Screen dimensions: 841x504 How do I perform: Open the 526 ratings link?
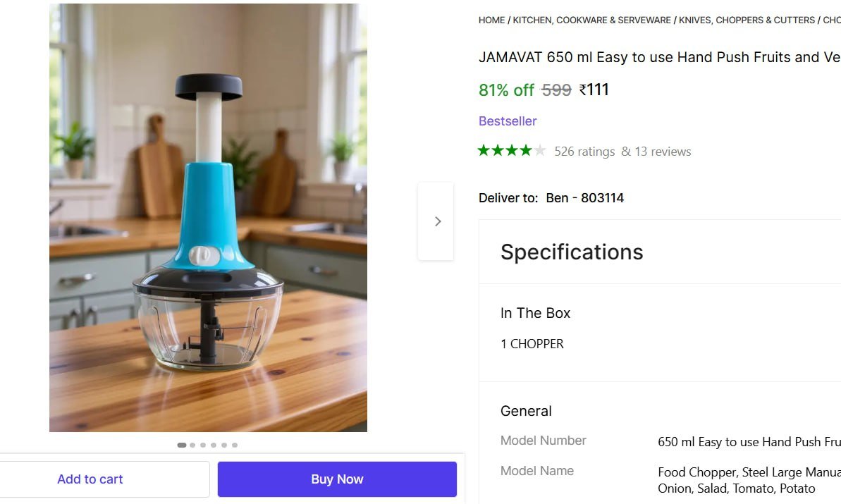584,151
